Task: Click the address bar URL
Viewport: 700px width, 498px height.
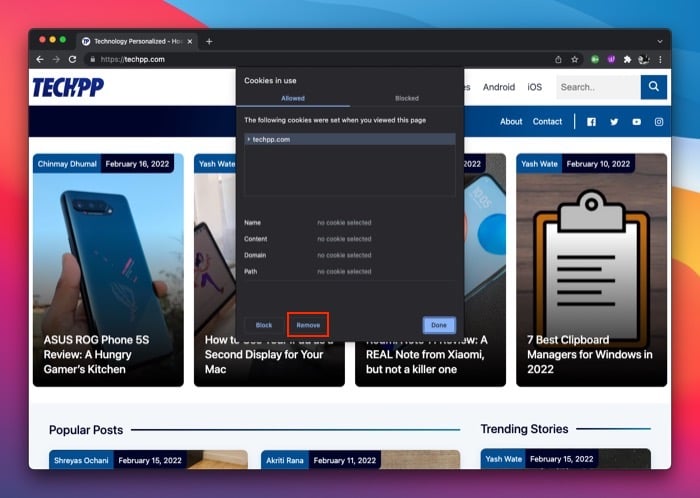Action: coord(133,59)
